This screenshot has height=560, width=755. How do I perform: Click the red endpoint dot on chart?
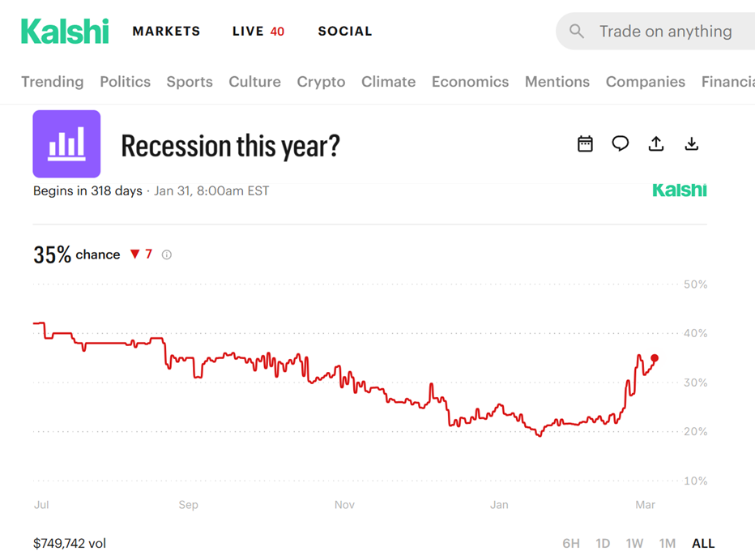click(655, 357)
